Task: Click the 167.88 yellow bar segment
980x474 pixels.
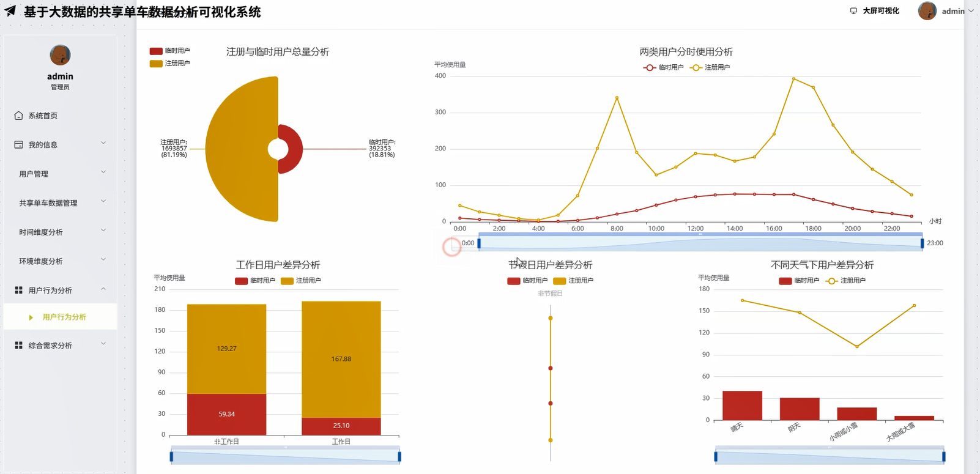Action: tap(341, 360)
